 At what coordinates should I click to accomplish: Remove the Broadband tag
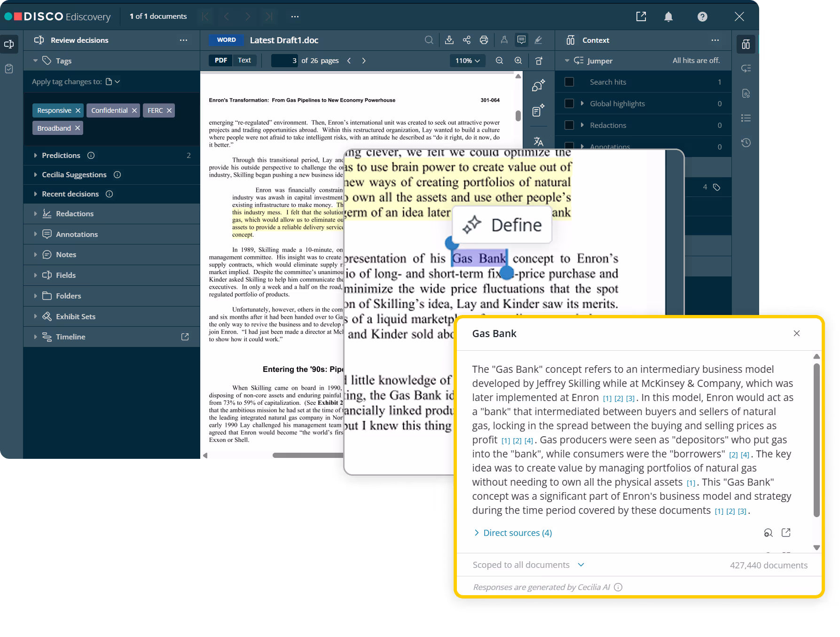(x=78, y=128)
